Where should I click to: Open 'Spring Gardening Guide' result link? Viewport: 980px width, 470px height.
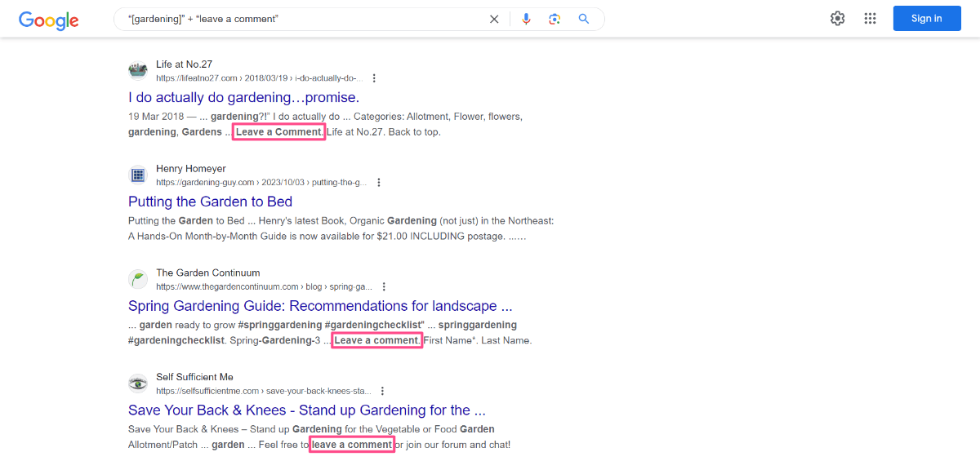click(x=320, y=306)
